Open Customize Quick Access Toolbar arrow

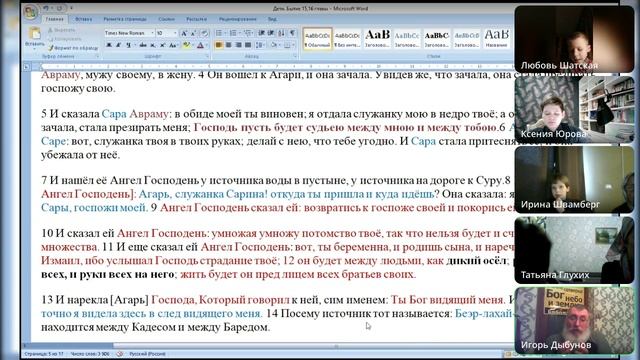pyautogui.click(x=71, y=8)
